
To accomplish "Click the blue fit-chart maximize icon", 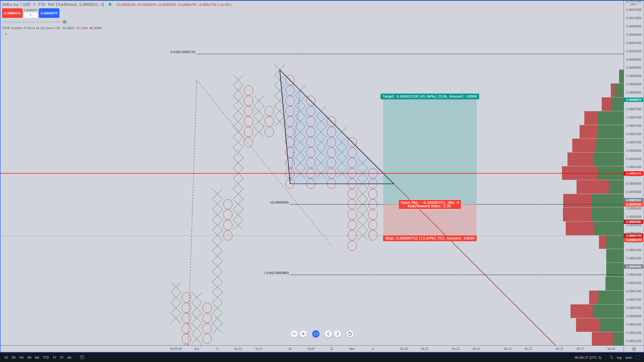I will [x=316, y=334].
